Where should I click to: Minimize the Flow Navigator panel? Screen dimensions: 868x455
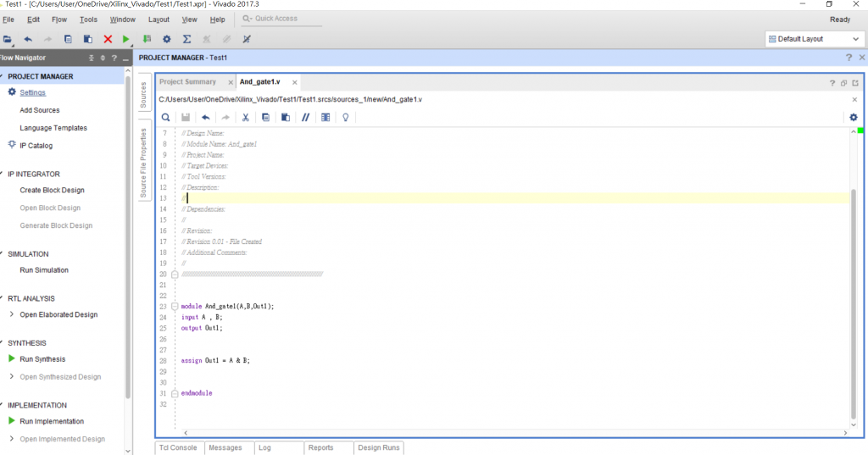point(125,58)
